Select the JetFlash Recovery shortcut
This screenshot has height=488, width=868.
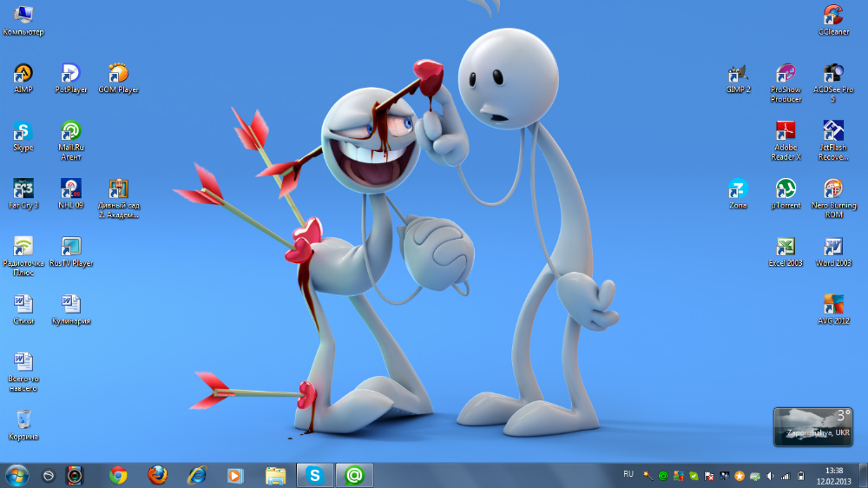point(833,141)
